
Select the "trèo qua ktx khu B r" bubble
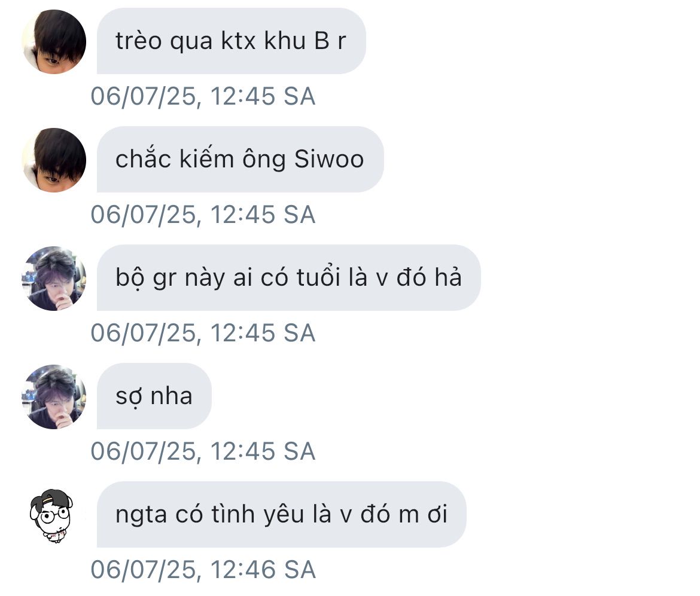(232, 41)
